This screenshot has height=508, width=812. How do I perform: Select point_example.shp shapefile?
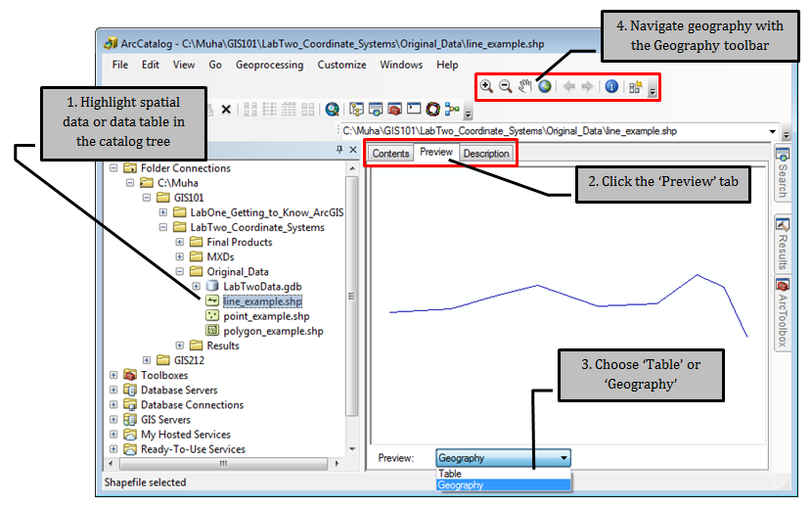266,316
